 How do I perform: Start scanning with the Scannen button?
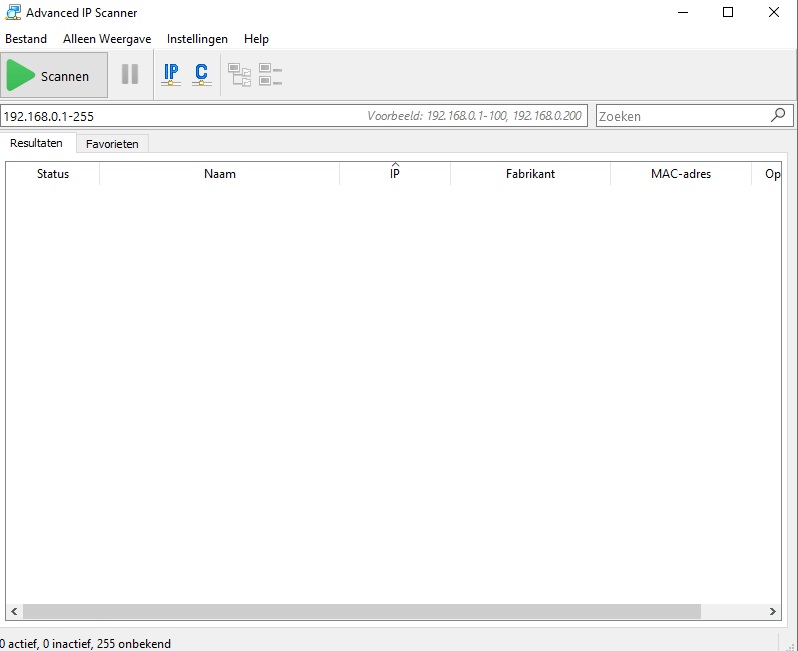(x=54, y=75)
